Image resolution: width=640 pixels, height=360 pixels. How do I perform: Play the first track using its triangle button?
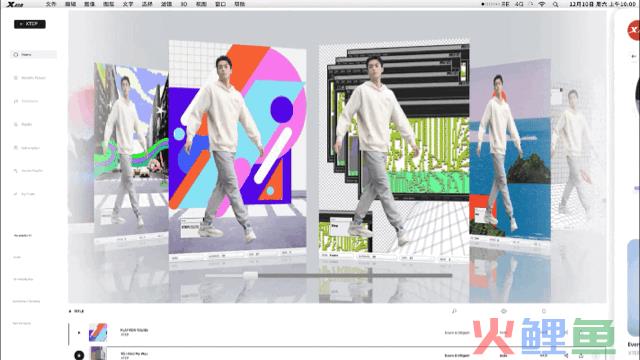[x=79, y=333]
